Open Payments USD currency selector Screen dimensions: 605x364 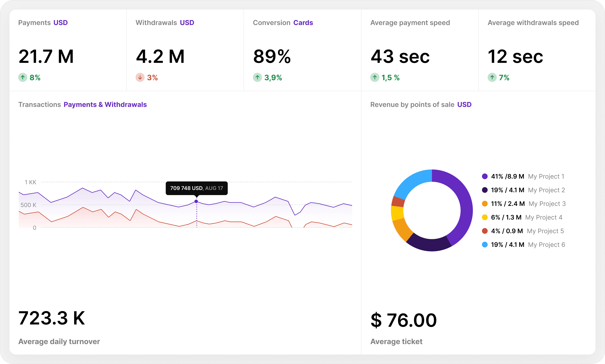[x=61, y=23]
